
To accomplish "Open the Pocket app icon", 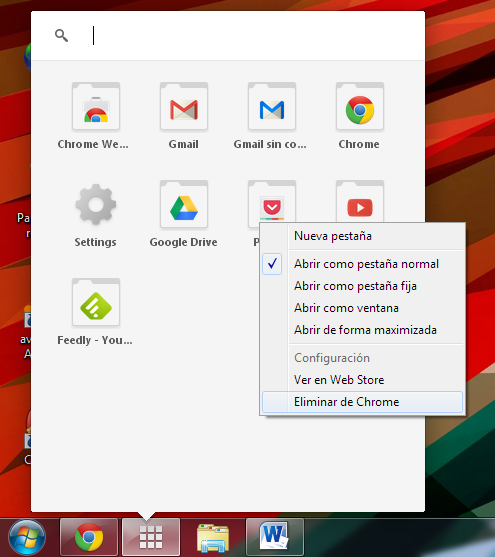I will tap(272, 202).
